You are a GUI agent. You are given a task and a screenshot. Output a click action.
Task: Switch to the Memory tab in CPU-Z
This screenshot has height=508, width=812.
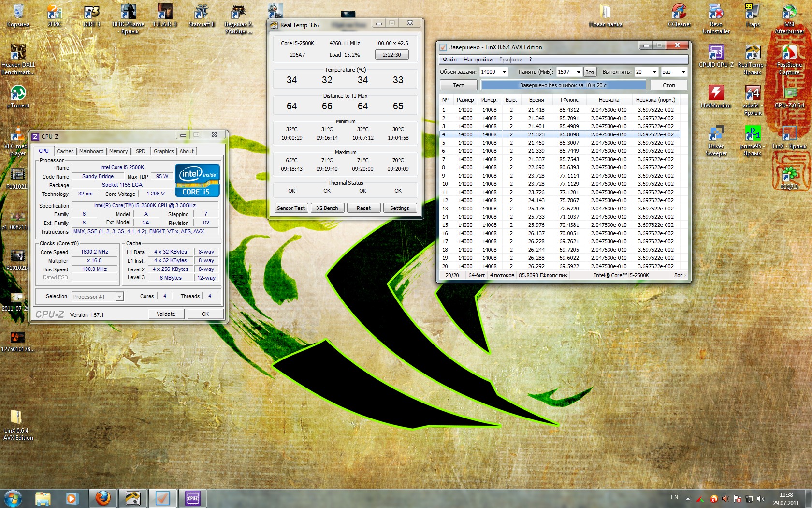click(118, 151)
